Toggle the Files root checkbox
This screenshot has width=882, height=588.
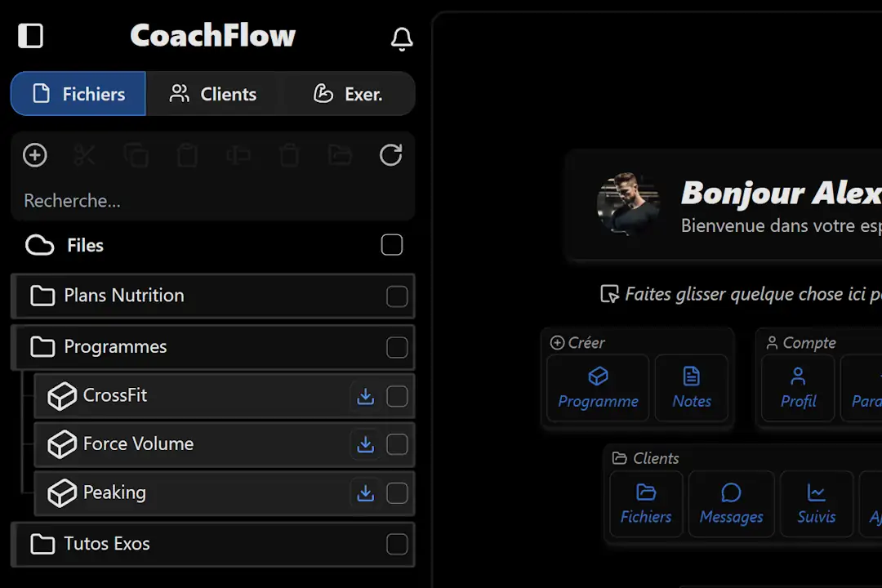[x=391, y=244]
